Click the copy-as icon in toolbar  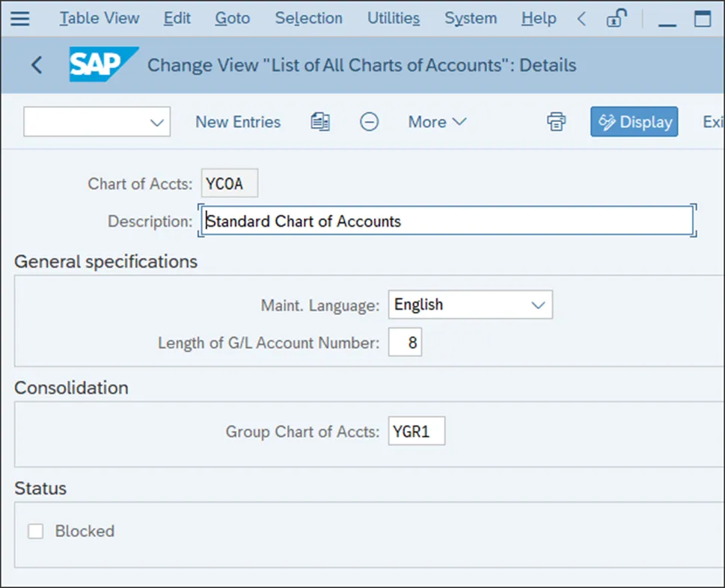(320, 122)
